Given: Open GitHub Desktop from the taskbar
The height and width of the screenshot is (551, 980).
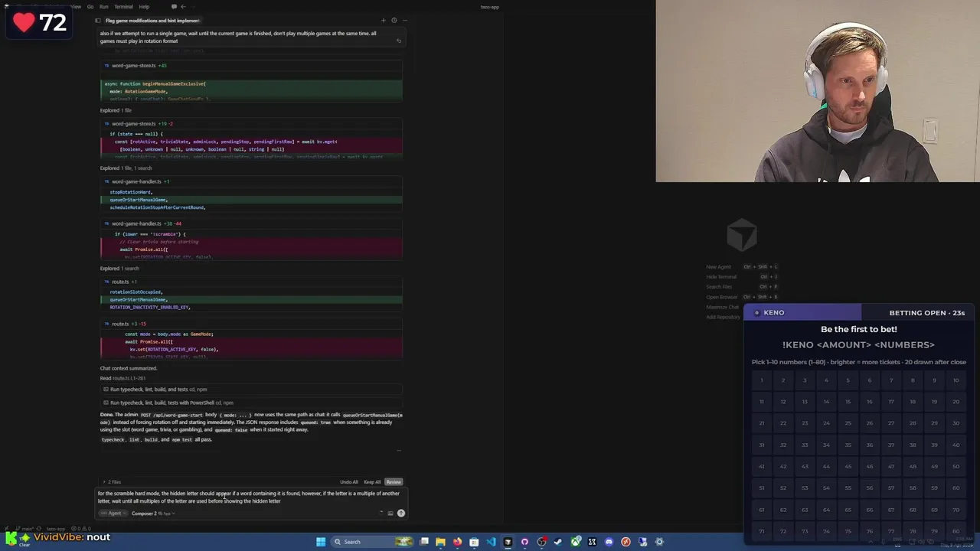Looking at the screenshot, I should 524,542.
